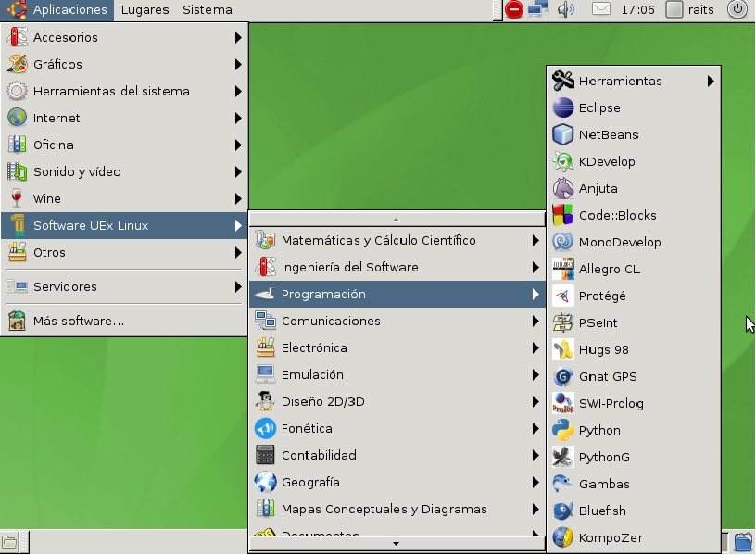Click the volume speaker icon in panel
Viewport: 756px width, 555px height.
(566, 10)
